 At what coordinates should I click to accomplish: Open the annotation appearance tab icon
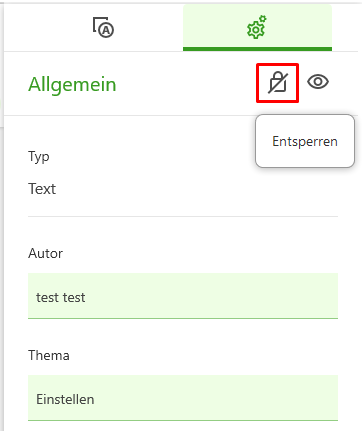(x=103, y=27)
